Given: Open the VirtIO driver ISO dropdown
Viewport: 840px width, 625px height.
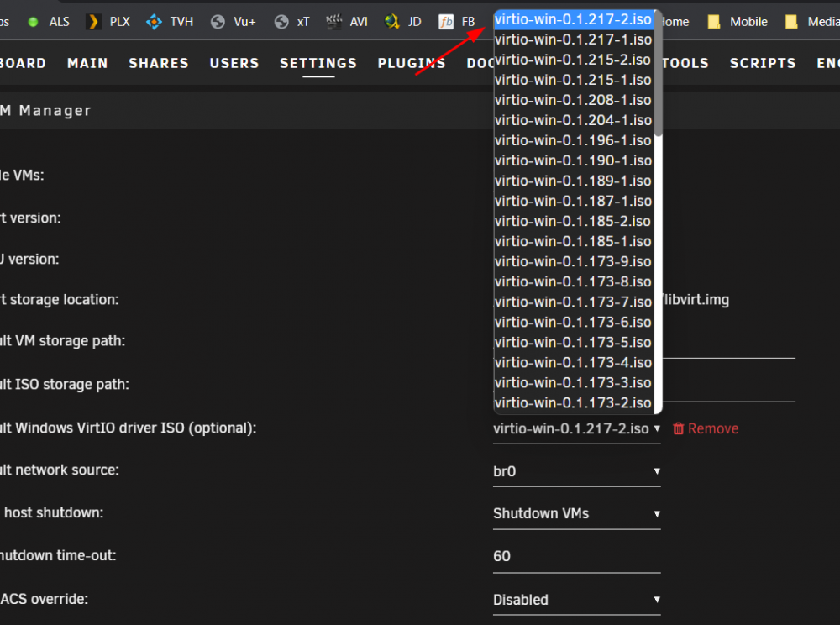Looking at the screenshot, I should [576, 429].
